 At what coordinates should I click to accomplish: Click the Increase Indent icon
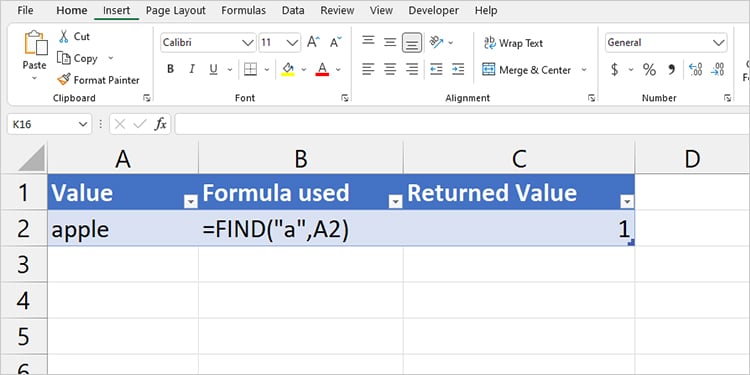click(458, 69)
